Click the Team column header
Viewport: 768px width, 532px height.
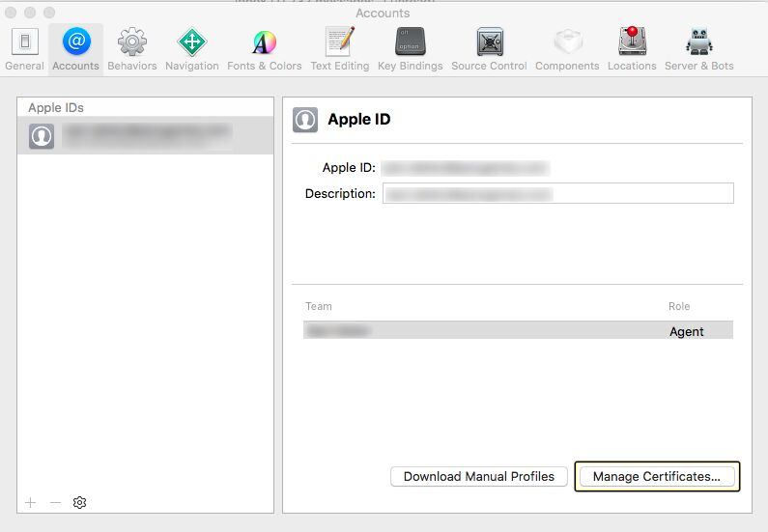pos(319,306)
